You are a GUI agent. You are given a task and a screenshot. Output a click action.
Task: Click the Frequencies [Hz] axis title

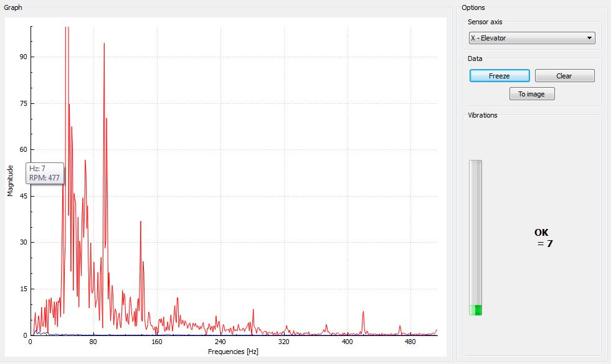tap(233, 352)
